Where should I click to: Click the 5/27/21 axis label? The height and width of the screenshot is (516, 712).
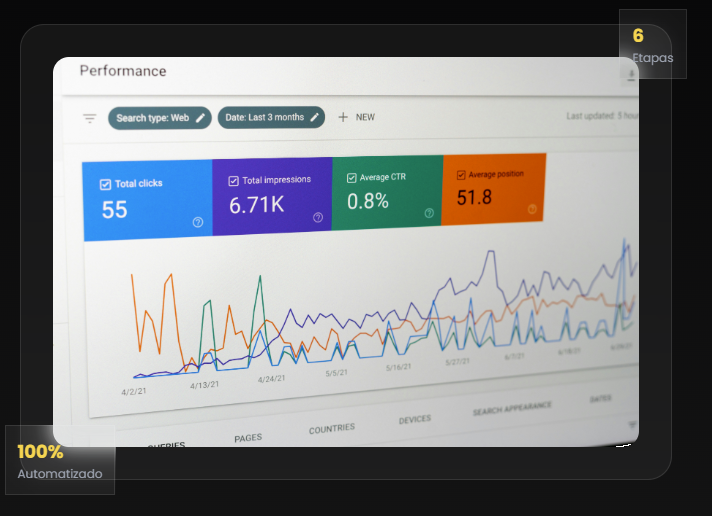click(457, 362)
